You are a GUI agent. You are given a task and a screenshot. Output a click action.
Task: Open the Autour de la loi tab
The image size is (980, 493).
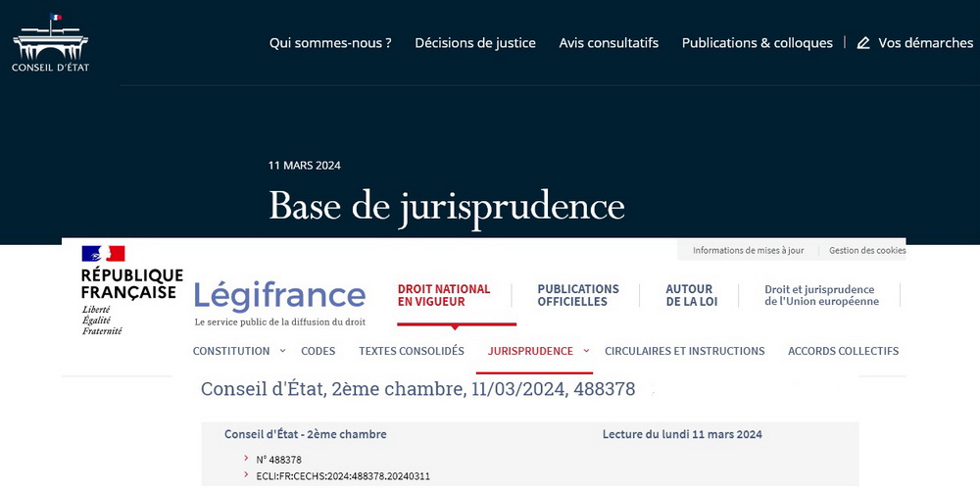click(691, 295)
